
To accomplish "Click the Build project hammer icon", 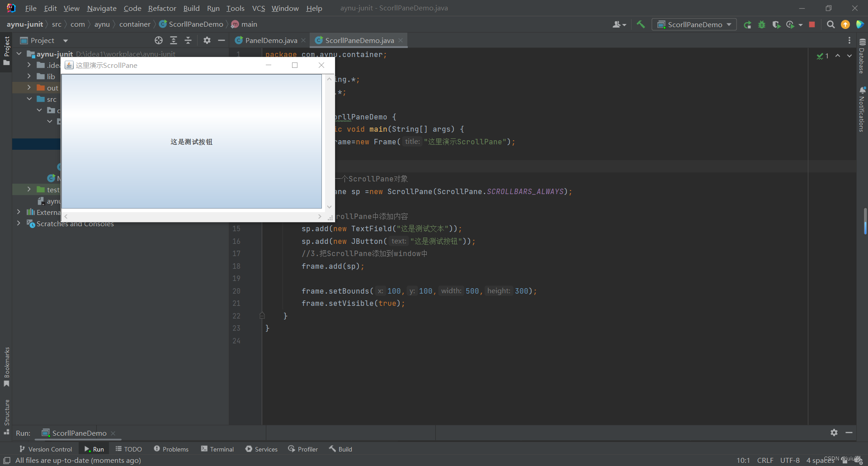I will pyautogui.click(x=641, y=24).
